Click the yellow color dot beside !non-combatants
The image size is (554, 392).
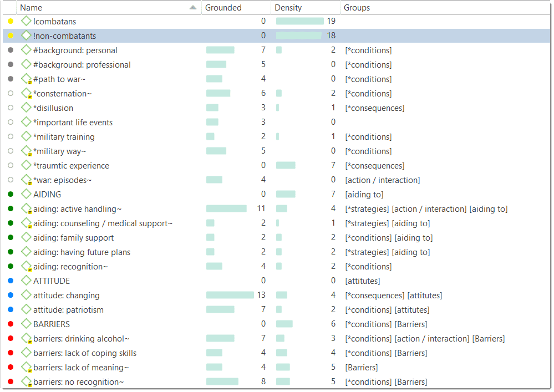(9, 35)
